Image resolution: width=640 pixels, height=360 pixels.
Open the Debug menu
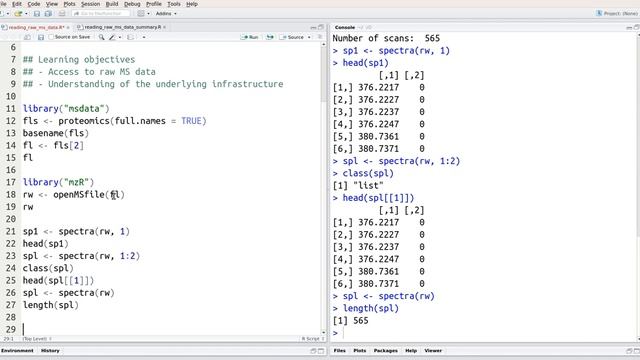[132, 4]
